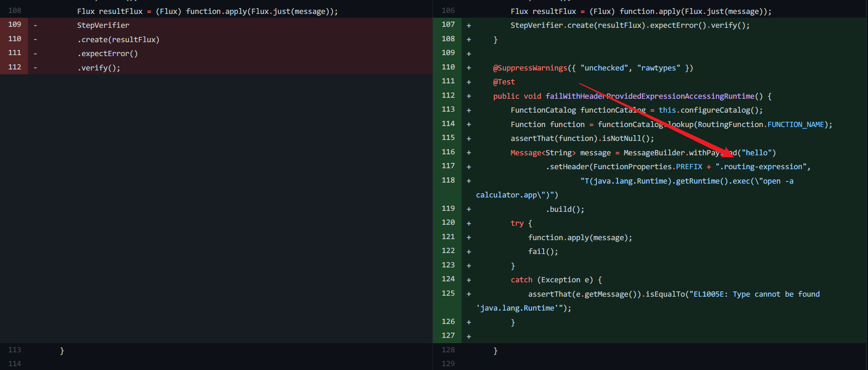Click minus marker on removed line 111
The image size is (868, 370).
coord(35,54)
